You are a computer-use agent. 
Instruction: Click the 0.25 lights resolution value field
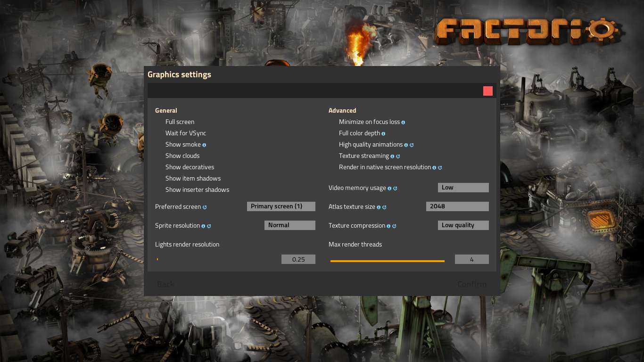pyautogui.click(x=298, y=259)
